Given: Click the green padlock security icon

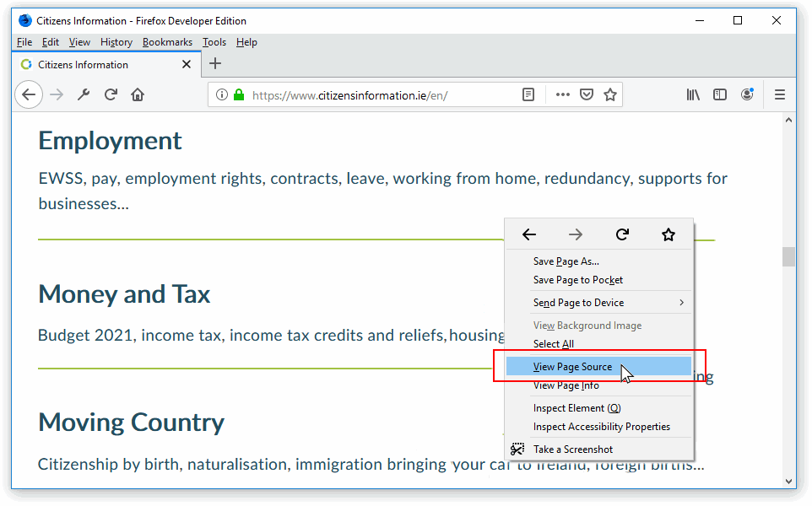Looking at the screenshot, I should point(239,94).
